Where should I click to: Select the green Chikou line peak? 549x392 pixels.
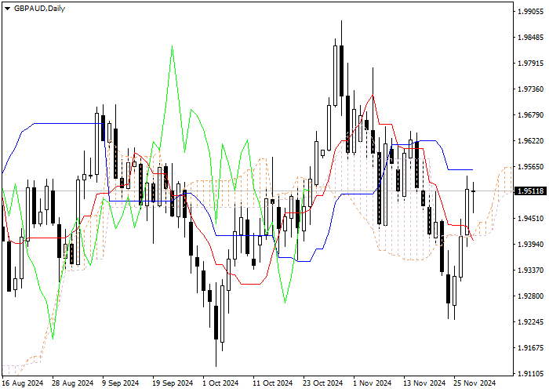(172, 46)
